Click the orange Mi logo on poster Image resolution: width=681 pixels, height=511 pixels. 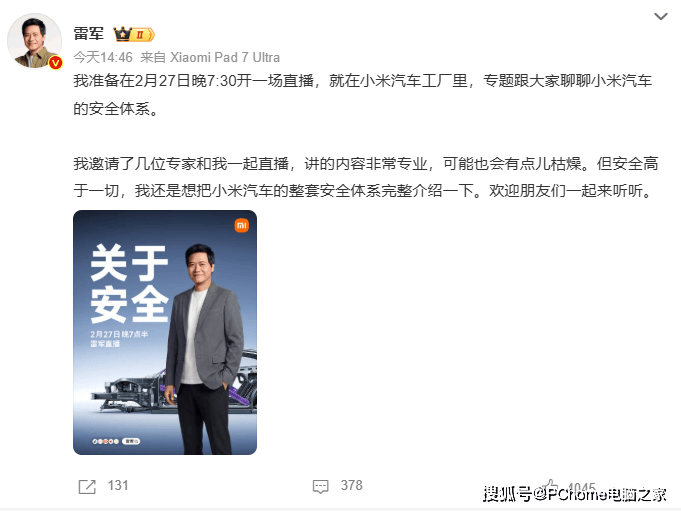[241, 225]
